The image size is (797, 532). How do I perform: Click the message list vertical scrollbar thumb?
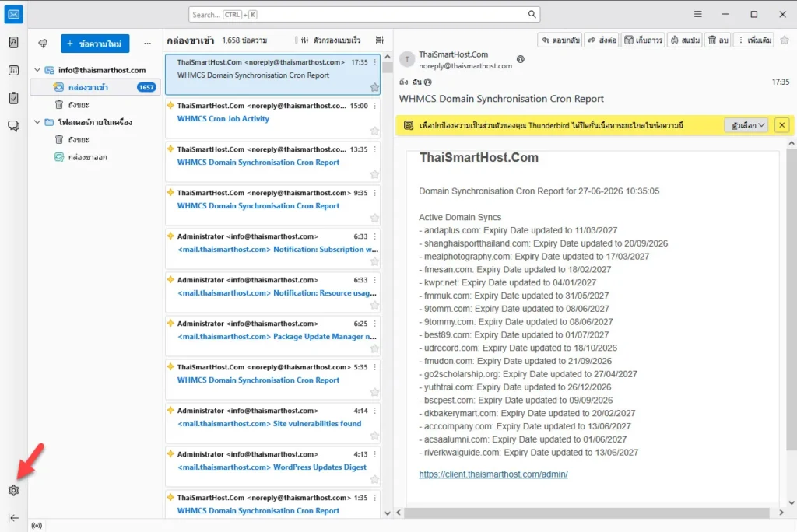388,68
